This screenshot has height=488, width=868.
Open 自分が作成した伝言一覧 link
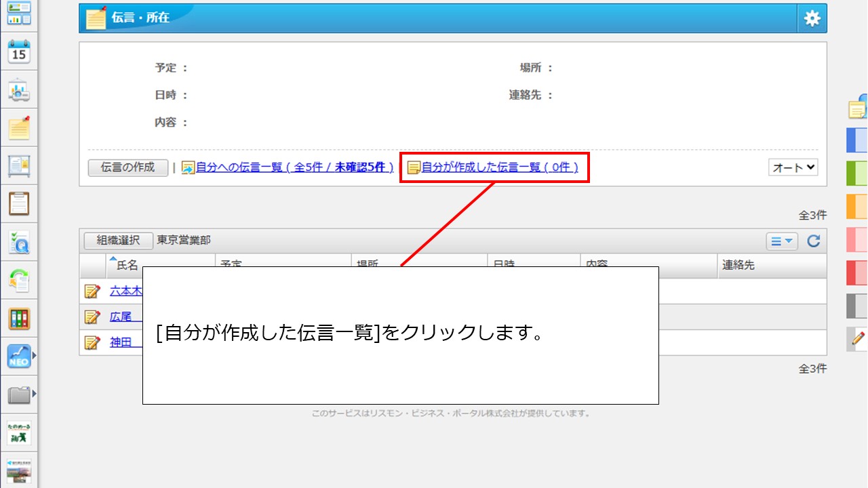click(x=500, y=167)
